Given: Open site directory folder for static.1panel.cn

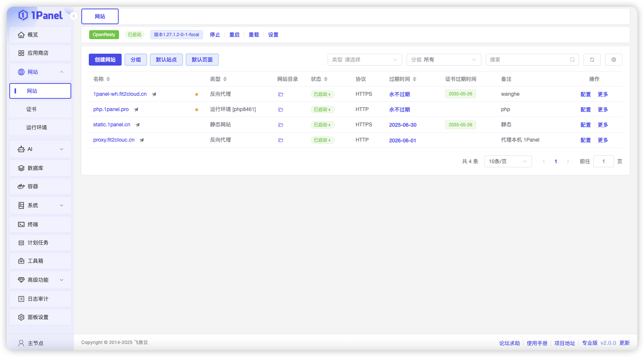Looking at the screenshot, I should (281, 125).
